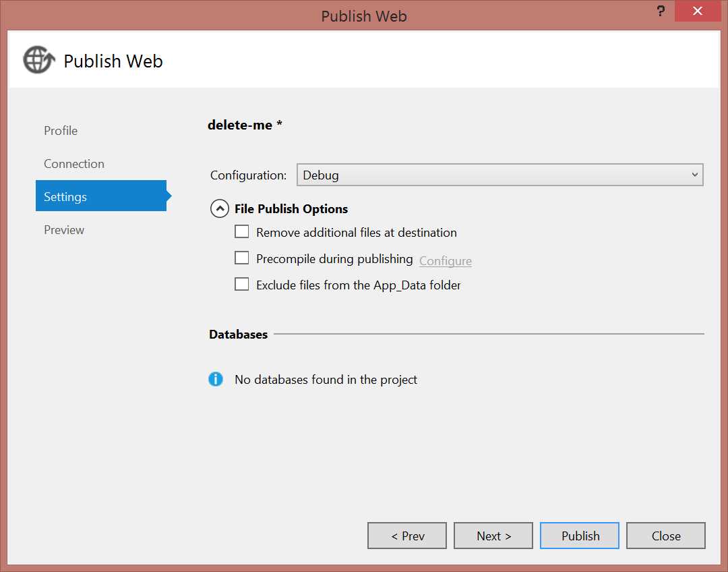Check Precompile during publishing

tap(241, 257)
